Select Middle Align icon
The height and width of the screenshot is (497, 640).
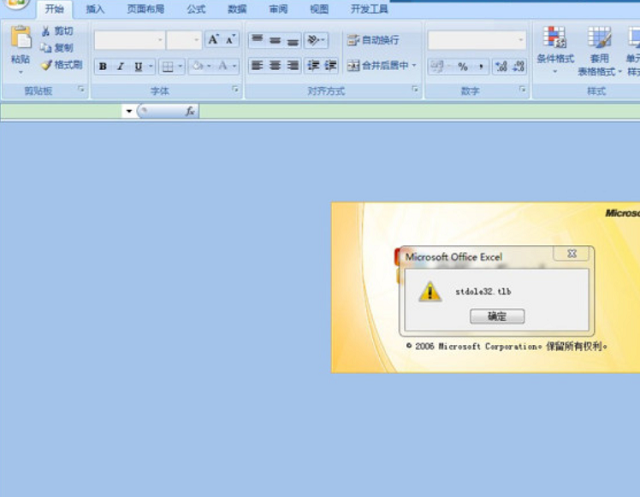click(275, 40)
